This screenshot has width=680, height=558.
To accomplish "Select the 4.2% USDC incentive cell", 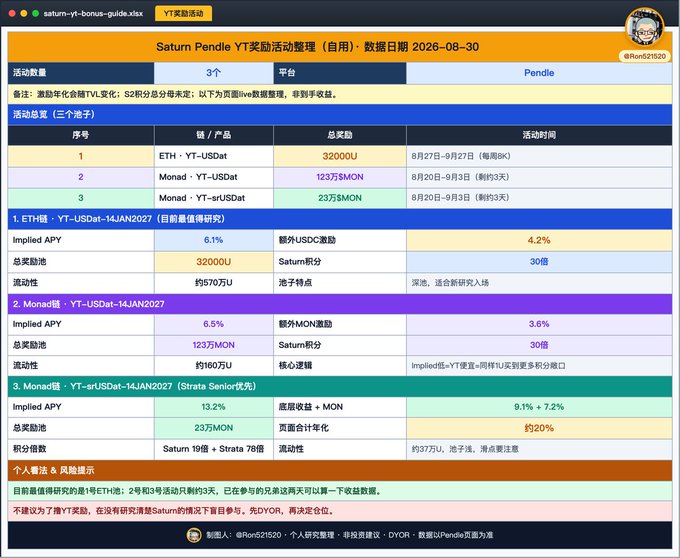I will point(539,240).
